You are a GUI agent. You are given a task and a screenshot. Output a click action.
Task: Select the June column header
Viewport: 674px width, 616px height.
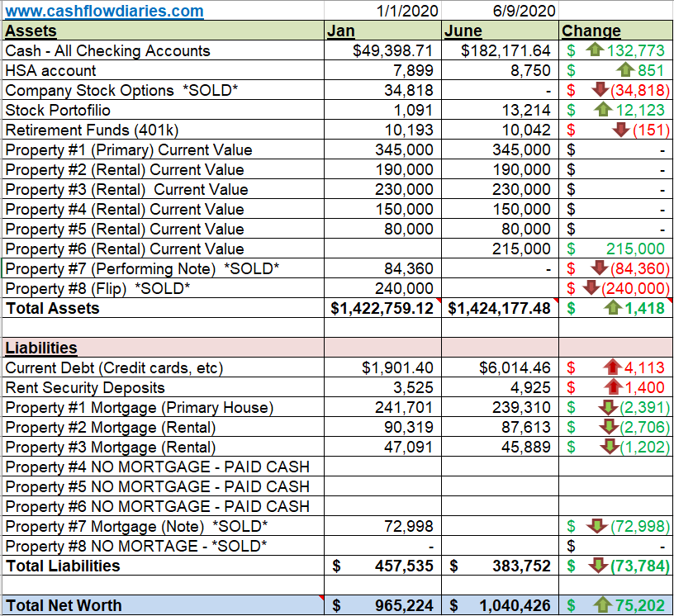(500, 31)
